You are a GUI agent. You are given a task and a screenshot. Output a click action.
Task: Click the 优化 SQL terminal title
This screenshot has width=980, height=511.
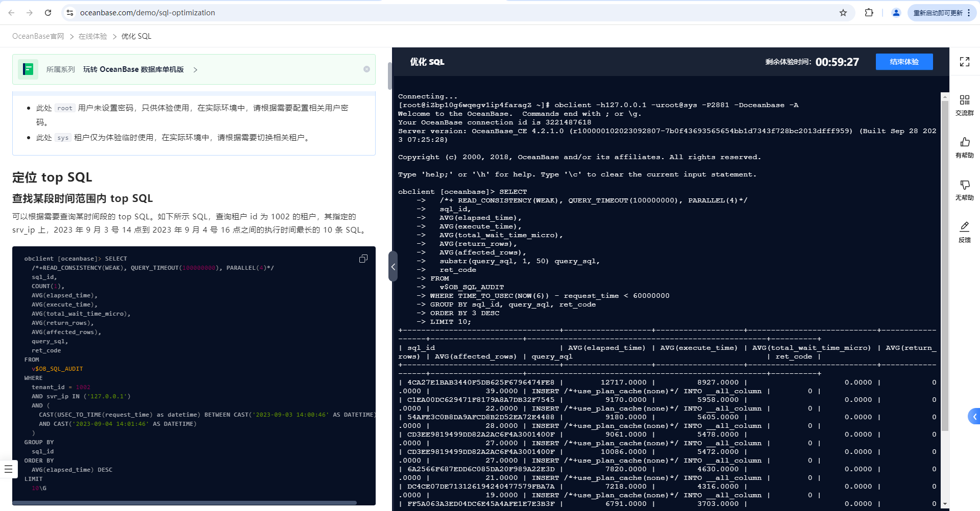pyautogui.click(x=427, y=62)
